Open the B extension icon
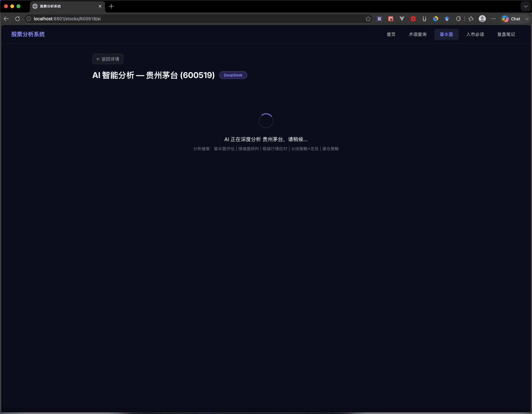 [379, 19]
